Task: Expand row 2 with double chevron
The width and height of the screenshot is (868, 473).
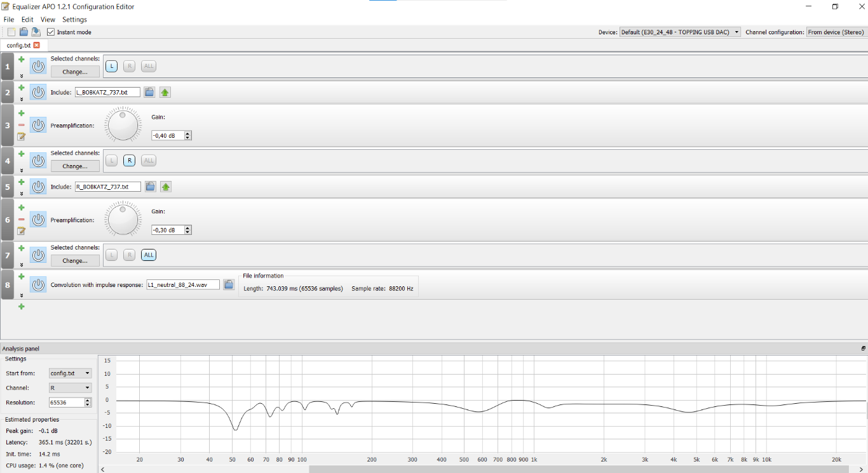Action: click(21, 99)
